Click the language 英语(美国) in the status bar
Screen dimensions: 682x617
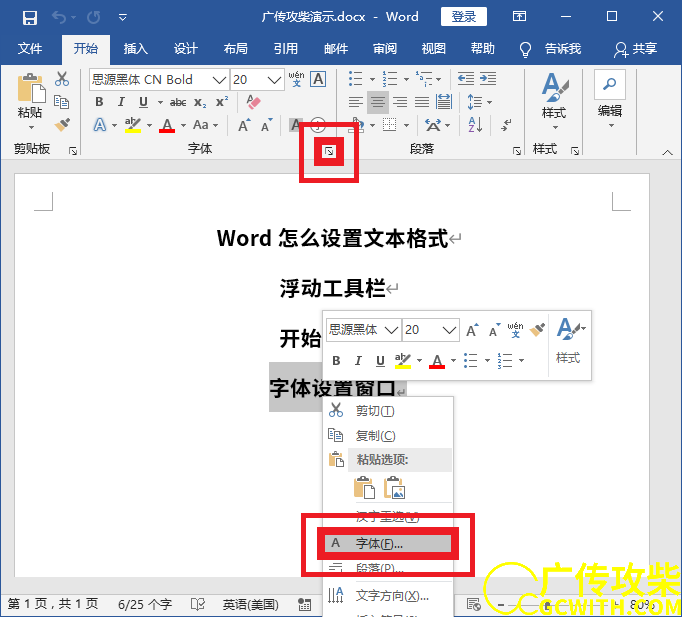tap(251, 604)
